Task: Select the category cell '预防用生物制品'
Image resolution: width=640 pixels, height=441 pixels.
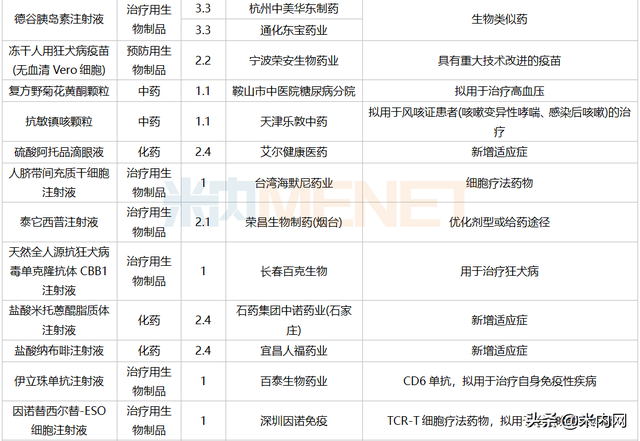Action: click(x=149, y=60)
